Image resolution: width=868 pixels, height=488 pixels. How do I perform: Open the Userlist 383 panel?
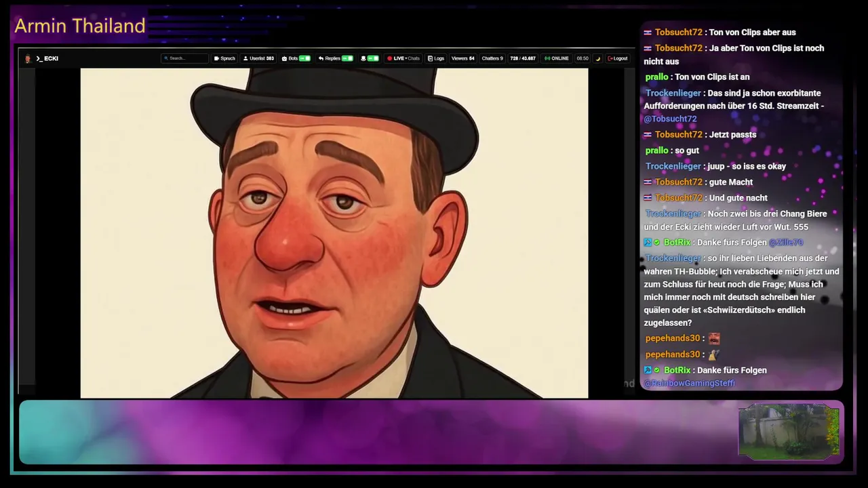[x=258, y=58]
